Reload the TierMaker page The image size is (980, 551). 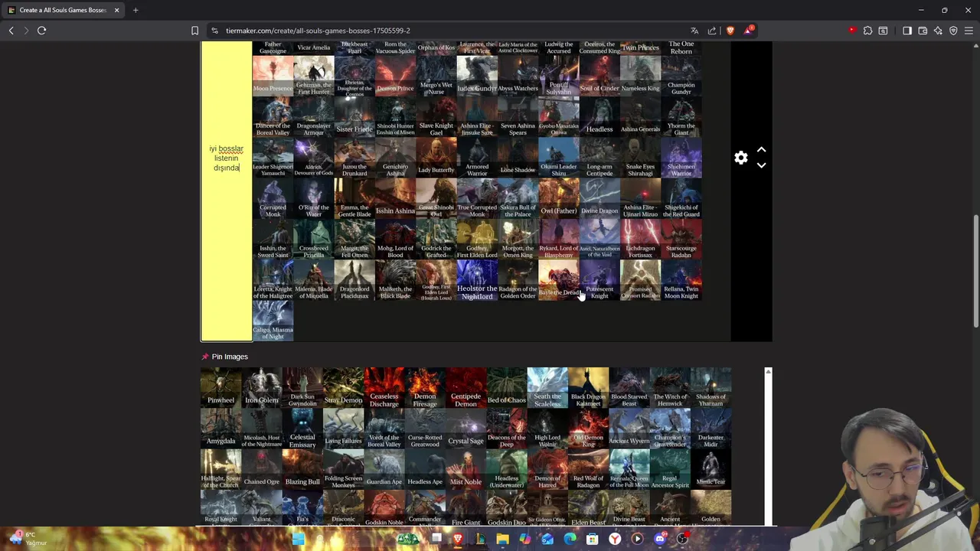pyautogui.click(x=41, y=31)
